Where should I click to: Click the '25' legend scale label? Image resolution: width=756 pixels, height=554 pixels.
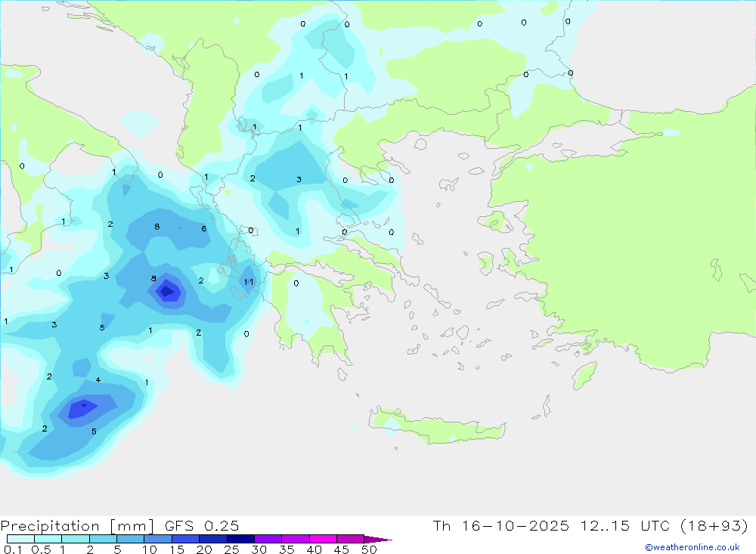(231, 549)
